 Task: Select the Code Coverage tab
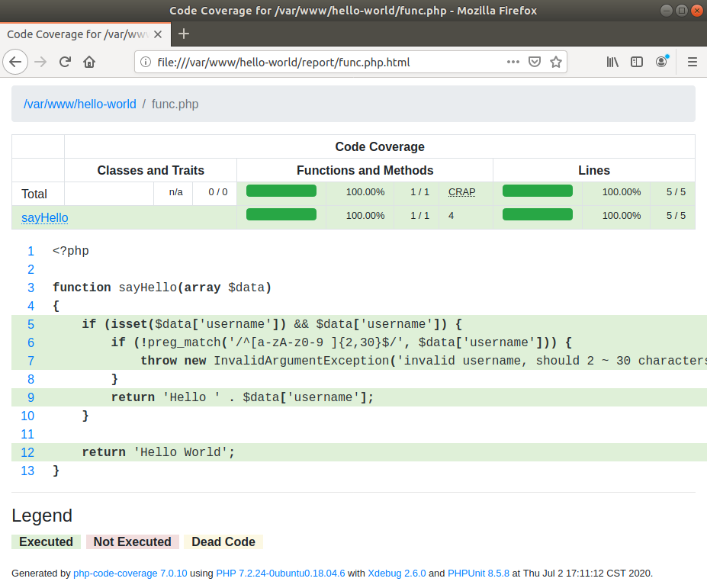point(76,34)
